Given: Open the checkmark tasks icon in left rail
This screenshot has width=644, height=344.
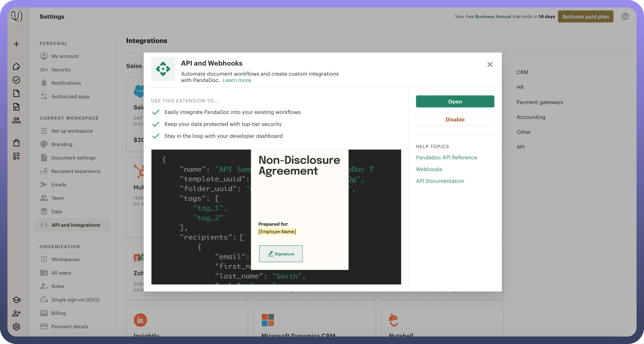Looking at the screenshot, I should pyautogui.click(x=16, y=80).
